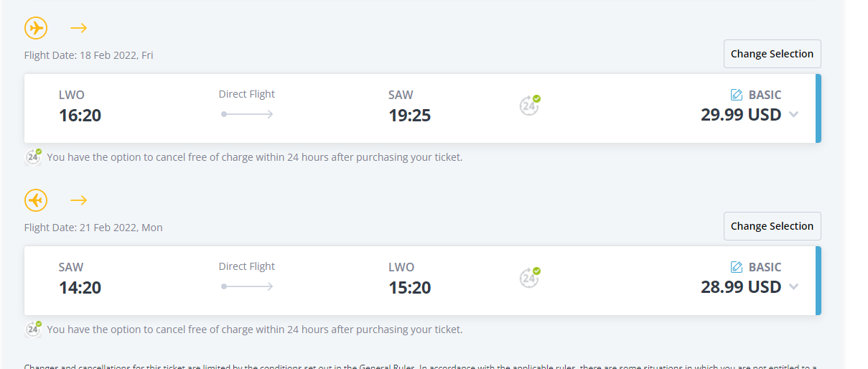Expand the 29.99 USD fare details chevron
Viewport: 868px width, 369px height.
pyautogui.click(x=793, y=115)
